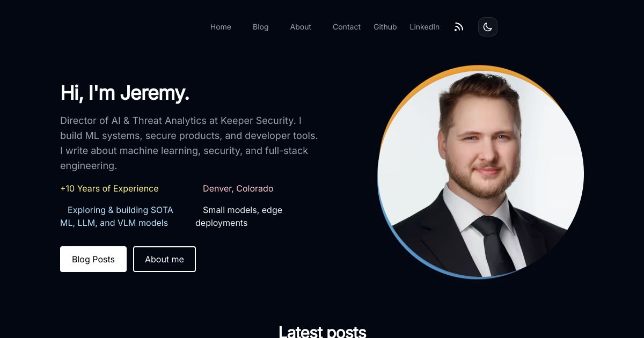
Task: Open the Contact nav link
Action: pyautogui.click(x=347, y=27)
